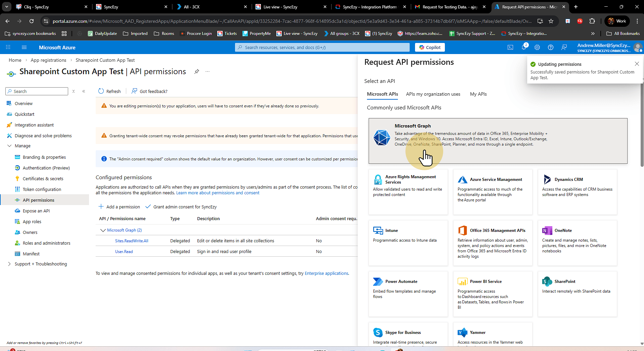Open Azure portal settings gear
The width and height of the screenshot is (644, 351).
[x=537, y=47]
